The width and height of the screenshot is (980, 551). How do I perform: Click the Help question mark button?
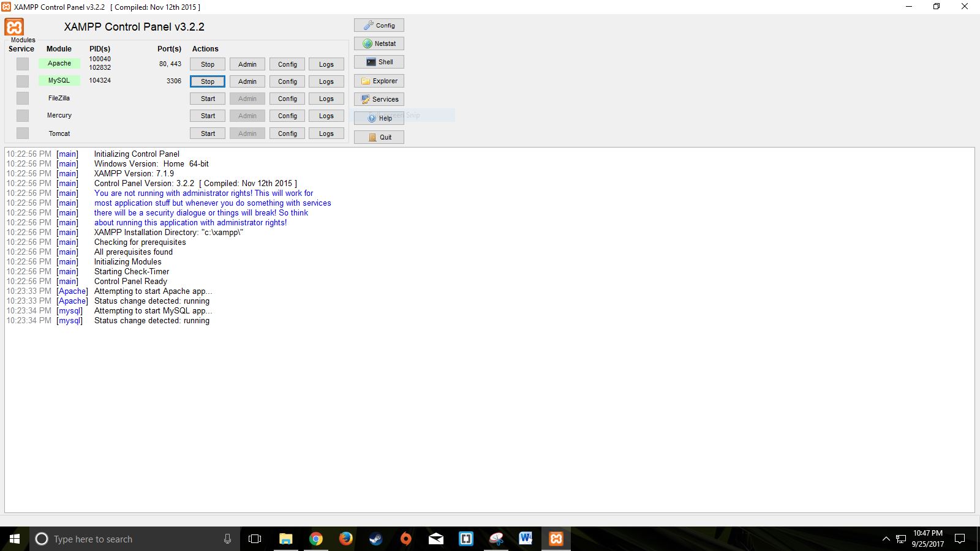(x=379, y=118)
